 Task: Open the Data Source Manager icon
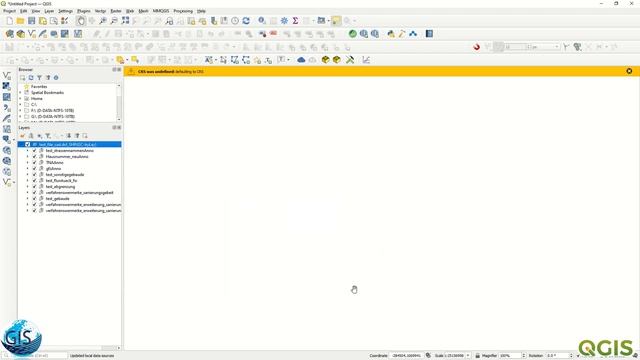tap(9, 34)
